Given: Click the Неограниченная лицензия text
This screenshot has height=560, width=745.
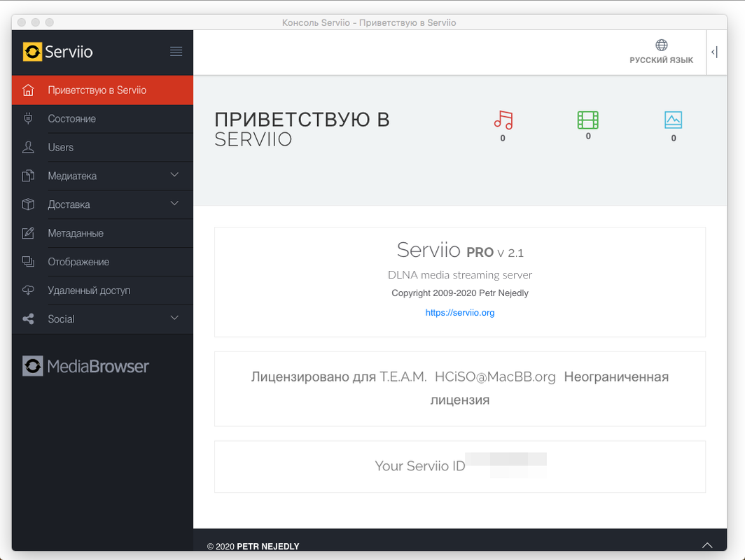Looking at the screenshot, I should [x=550, y=388].
